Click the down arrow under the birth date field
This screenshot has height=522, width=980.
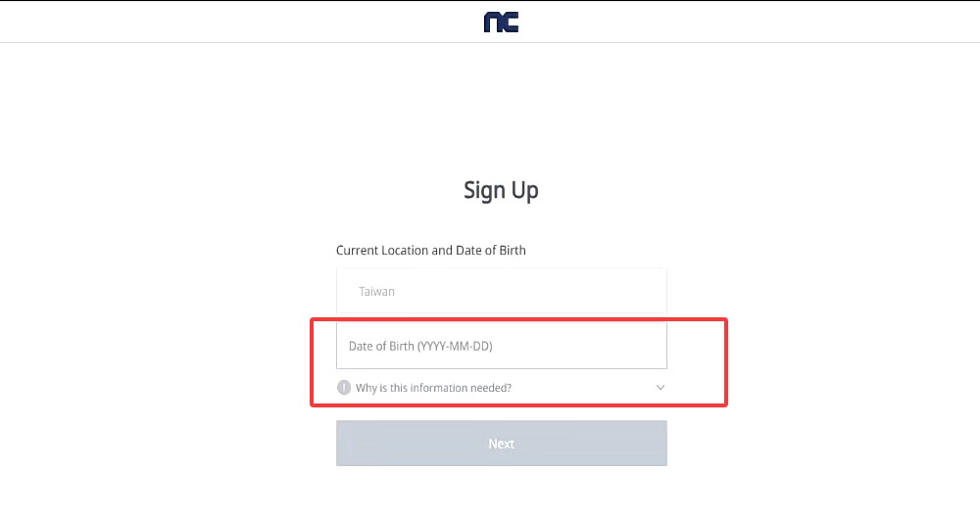tap(660, 388)
